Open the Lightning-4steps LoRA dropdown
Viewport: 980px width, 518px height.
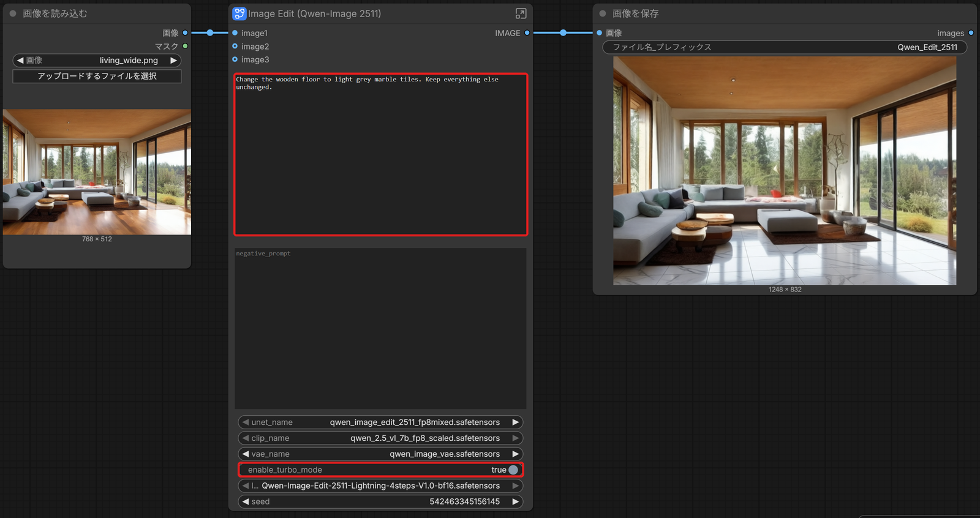coord(380,486)
